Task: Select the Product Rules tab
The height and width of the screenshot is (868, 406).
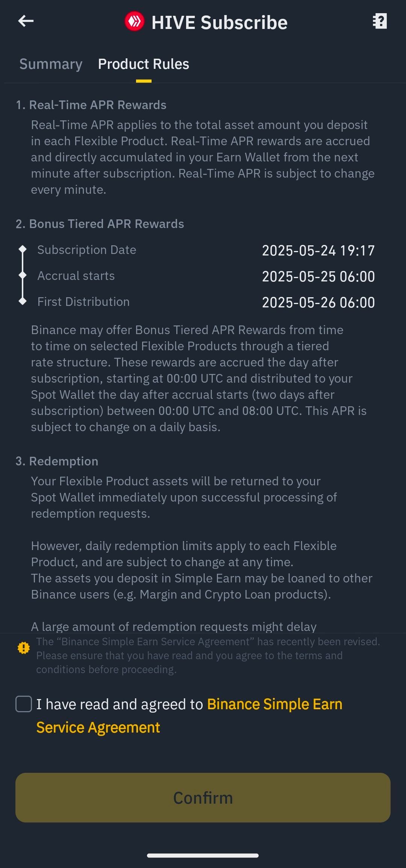Action: coord(144,64)
